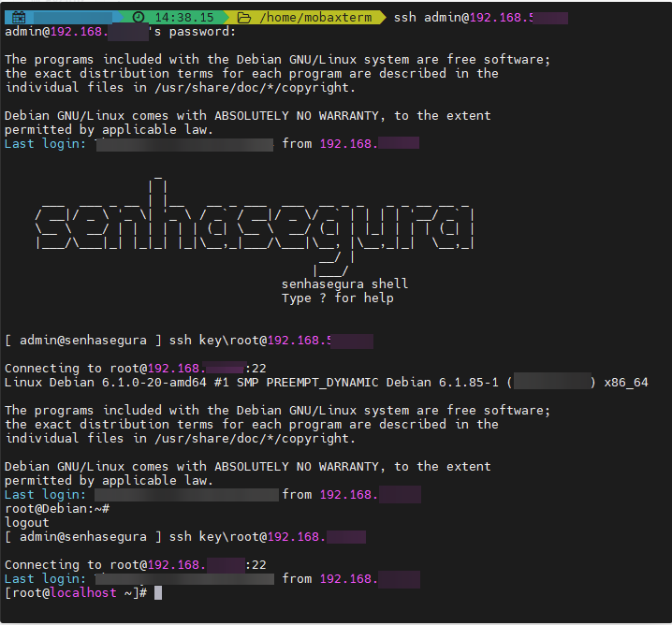This screenshot has width=672, height=625.
Task: Click the /home/mobaxterm path segment
Action: pos(315,18)
